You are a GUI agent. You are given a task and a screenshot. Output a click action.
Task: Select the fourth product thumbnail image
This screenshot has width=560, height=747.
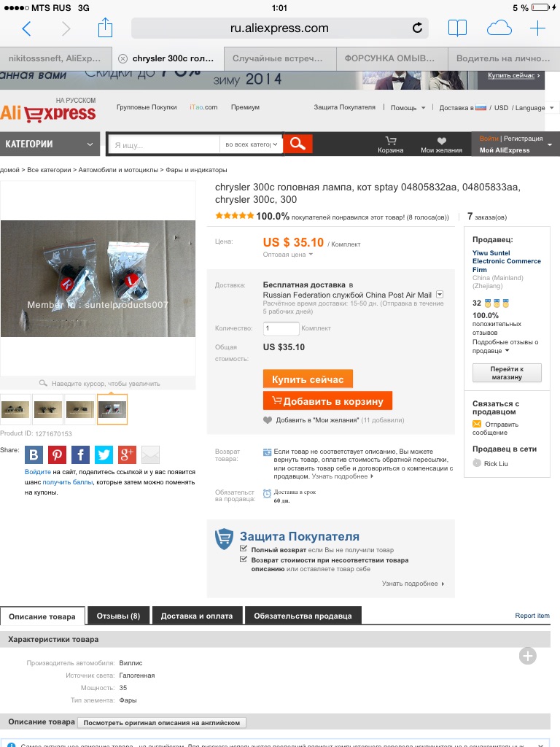[112, 409]
